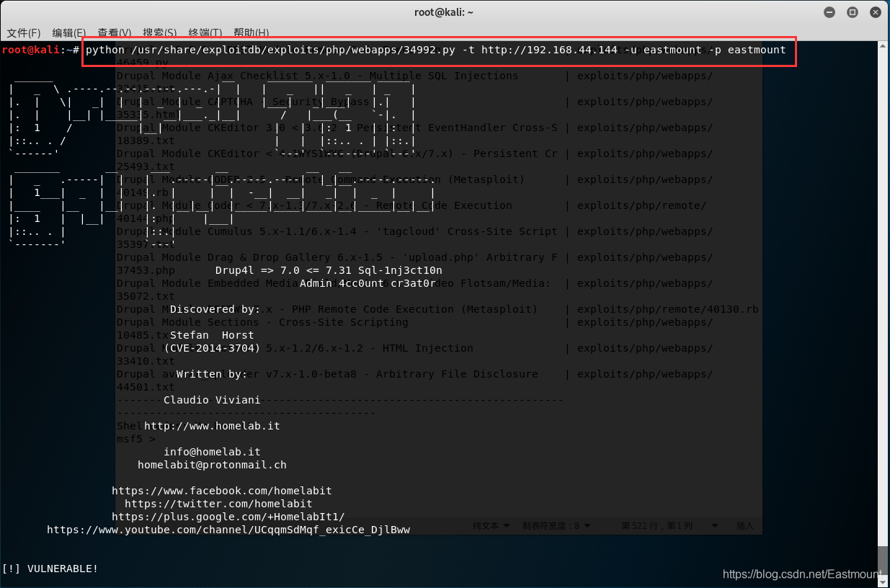Image resolution: width=890 pixels, height=588 pixels.
Task: Click the 插入 status indicator
Action: pyautogui.click(x=744, y=526)
